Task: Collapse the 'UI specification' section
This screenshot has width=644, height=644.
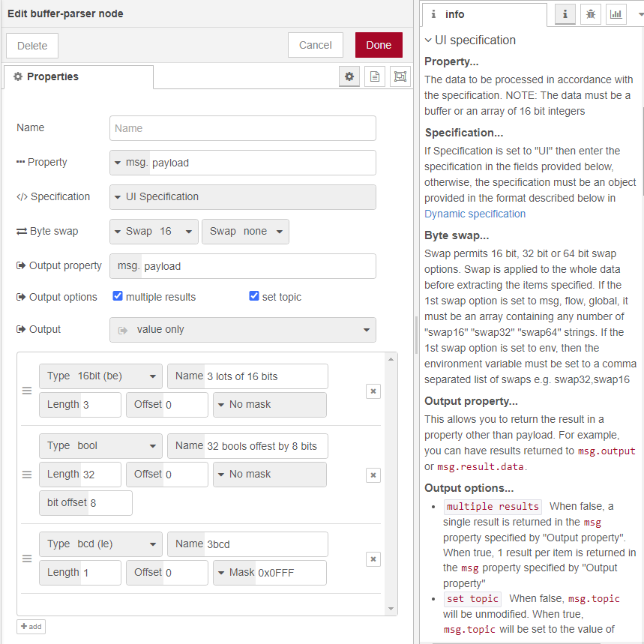Action: tap(428, 40)
